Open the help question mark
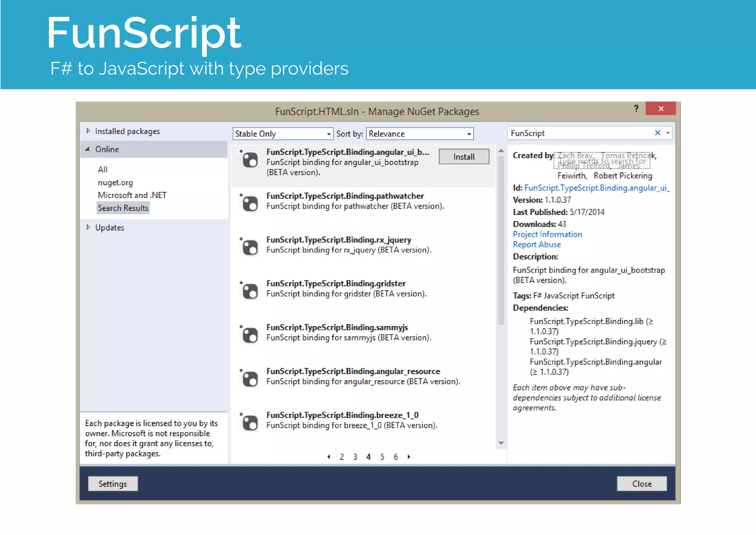 click(x=636, y=108)
